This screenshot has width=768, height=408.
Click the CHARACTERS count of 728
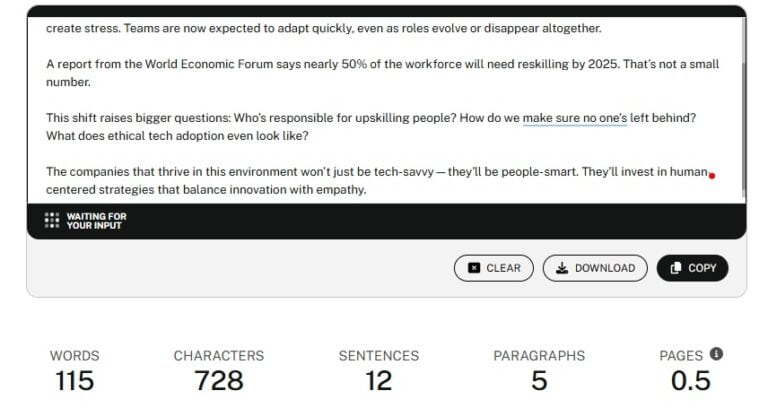click(x=219, y=380)
